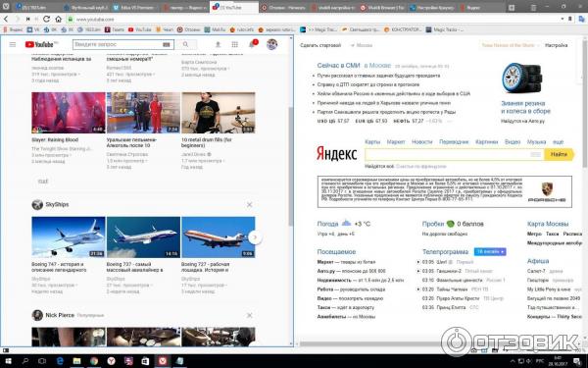Dismiss the Nick Pierce recommendation section
This screenshot has height=368, width=588.
249,315
